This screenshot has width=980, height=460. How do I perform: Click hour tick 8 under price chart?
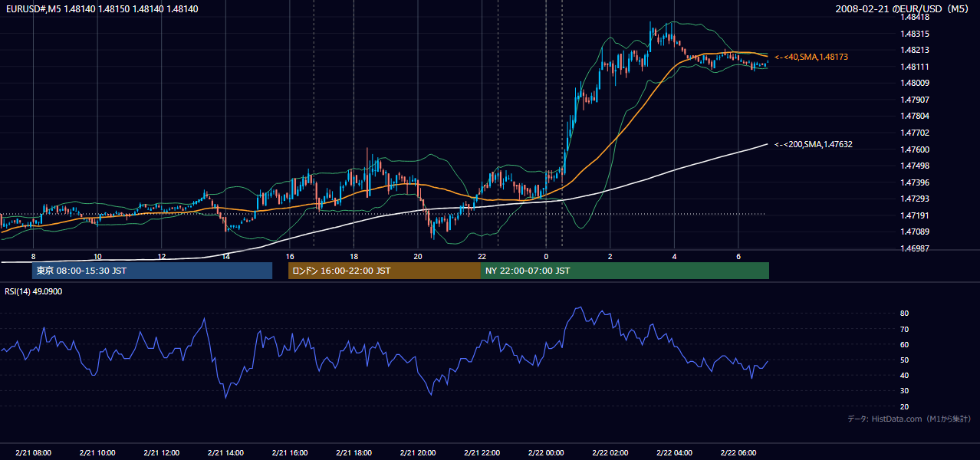pyautogui.click(x=33, y=256)
